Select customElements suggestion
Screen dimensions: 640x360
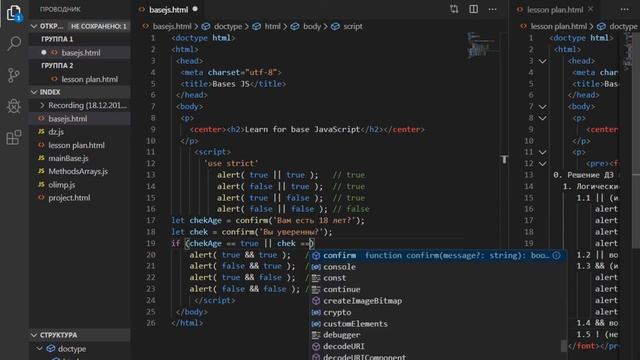438,324
